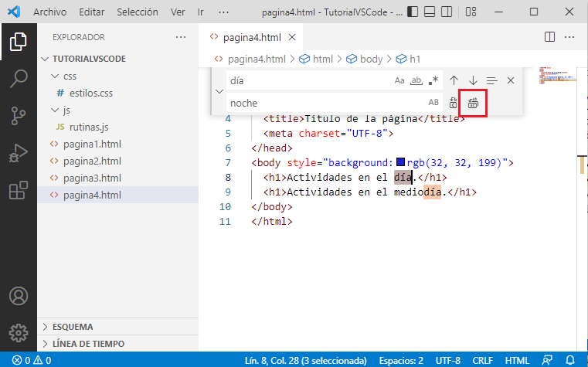This screenshot has width=588, height=367.
Task: Open the Accounts menu
Action: 19,296
